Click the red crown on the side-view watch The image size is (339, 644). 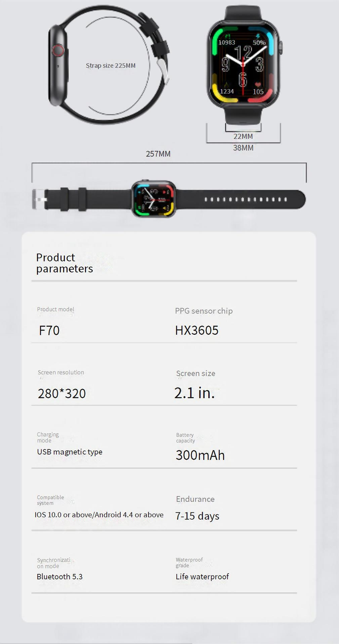(x=58, y=51)
